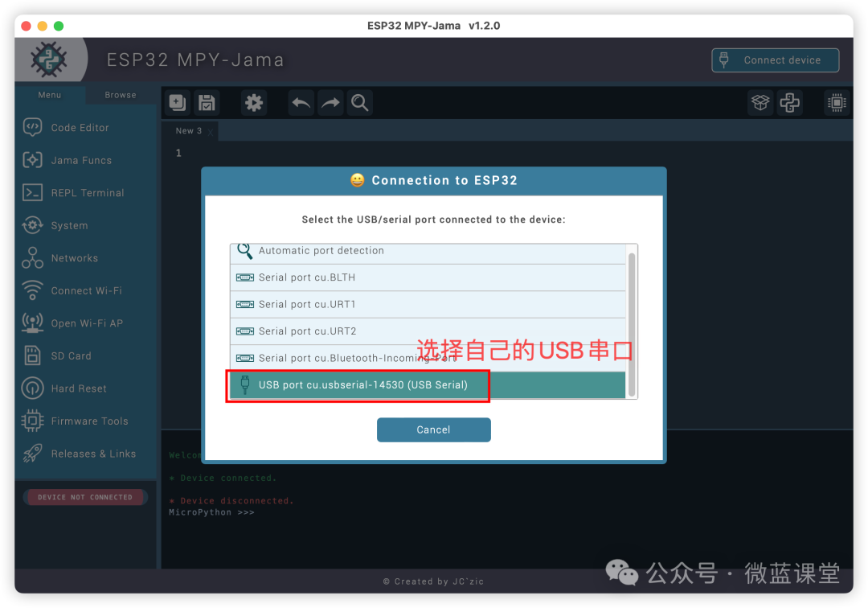Click the MPY-Jama logo icon
The height and width of the screenshot is (608, 868).
click(49, 60)
